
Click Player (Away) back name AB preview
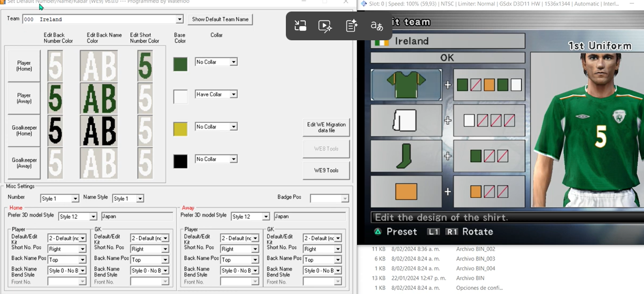98,98
